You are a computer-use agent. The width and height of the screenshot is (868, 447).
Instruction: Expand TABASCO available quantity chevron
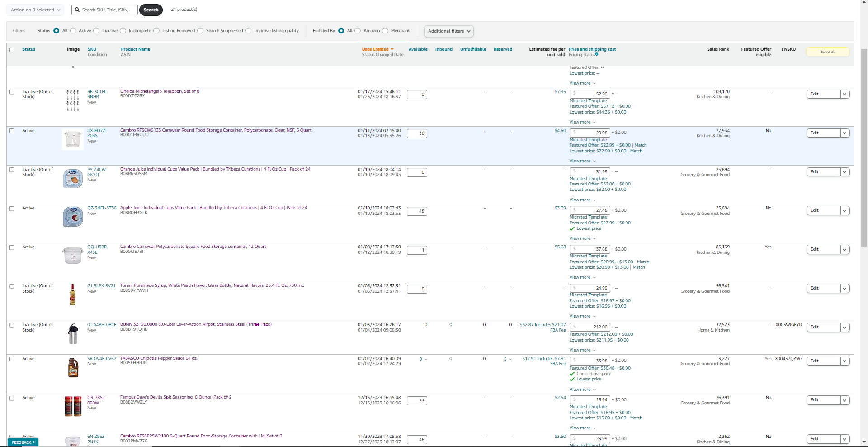pyautogui.click(x=426, y=359)
